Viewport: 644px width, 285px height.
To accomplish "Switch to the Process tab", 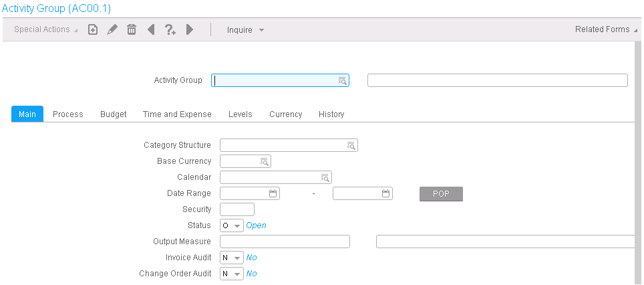I will click(67, 114).
